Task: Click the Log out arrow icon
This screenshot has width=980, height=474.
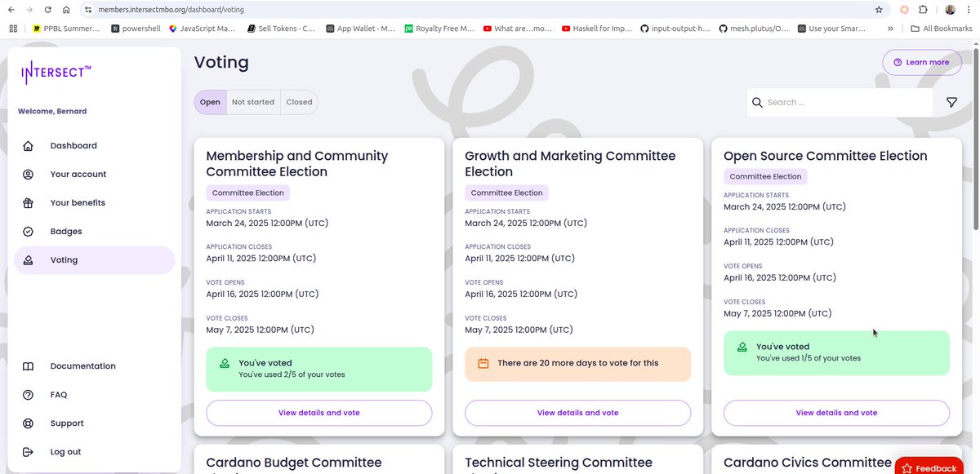Action: point(29,452)
